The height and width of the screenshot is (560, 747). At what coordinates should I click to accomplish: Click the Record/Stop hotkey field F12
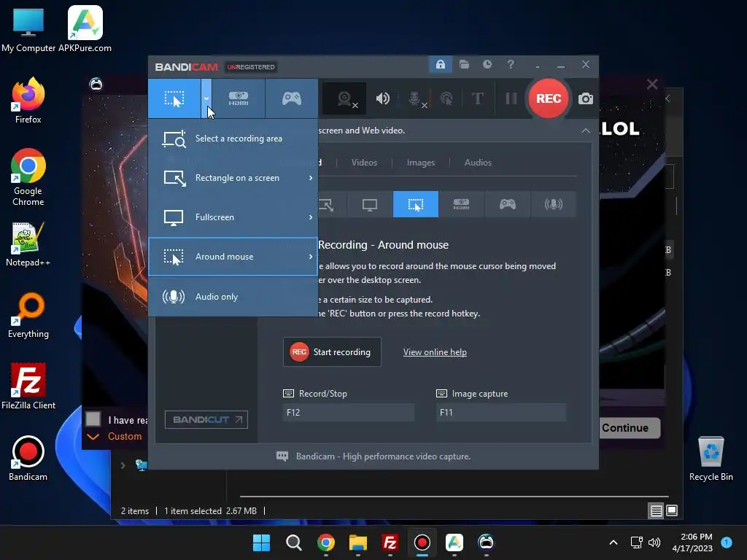click(349, 413)
